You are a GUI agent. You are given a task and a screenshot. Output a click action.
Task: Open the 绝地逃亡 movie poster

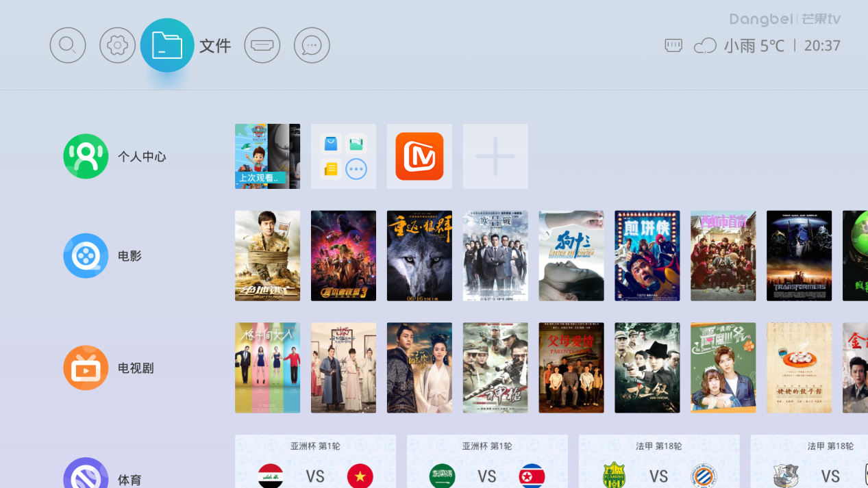click(x=267, y=256)
